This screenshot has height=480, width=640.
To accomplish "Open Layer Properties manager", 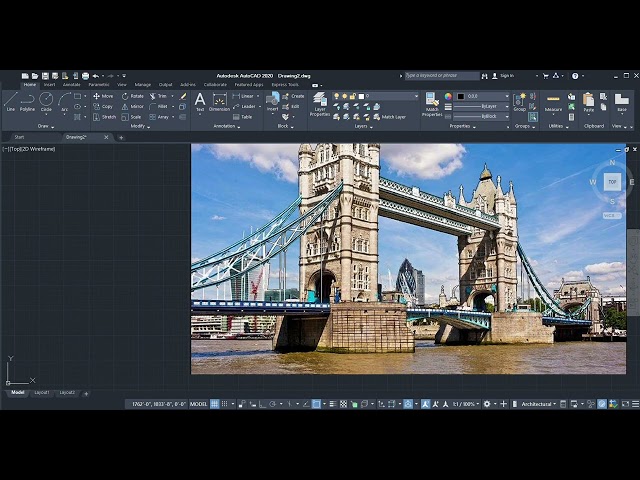I will click(x=320, y=104).
